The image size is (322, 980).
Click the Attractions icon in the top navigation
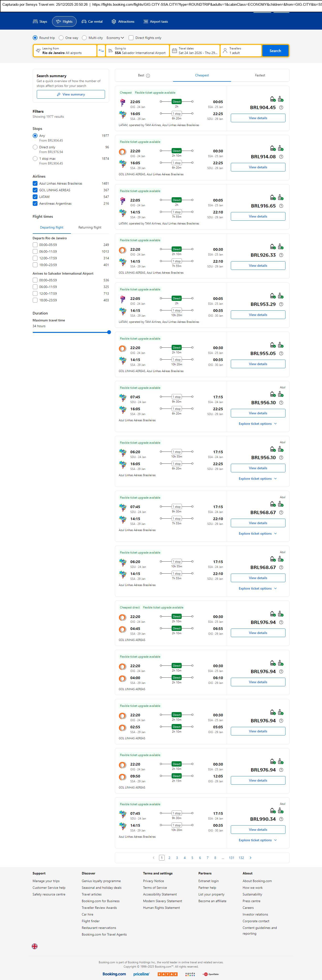click(x=114, y=22)
